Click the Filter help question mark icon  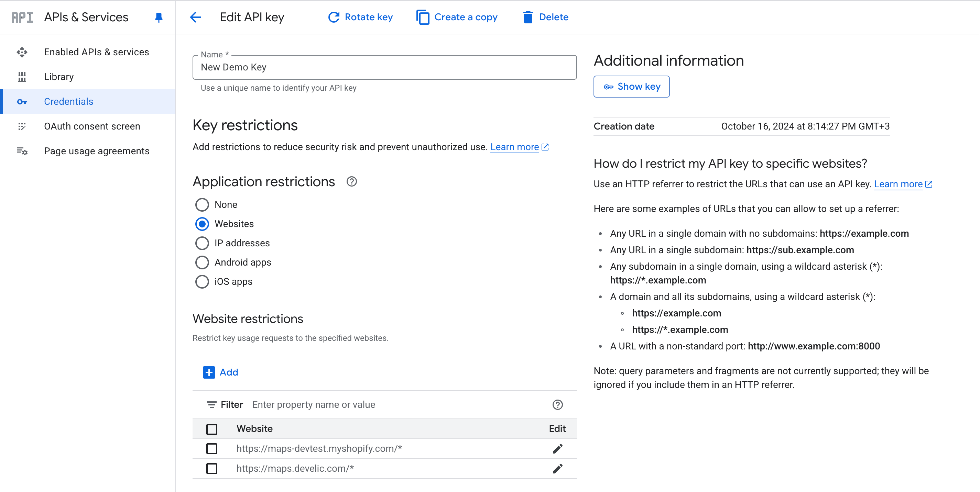click(x=557, y=404)
